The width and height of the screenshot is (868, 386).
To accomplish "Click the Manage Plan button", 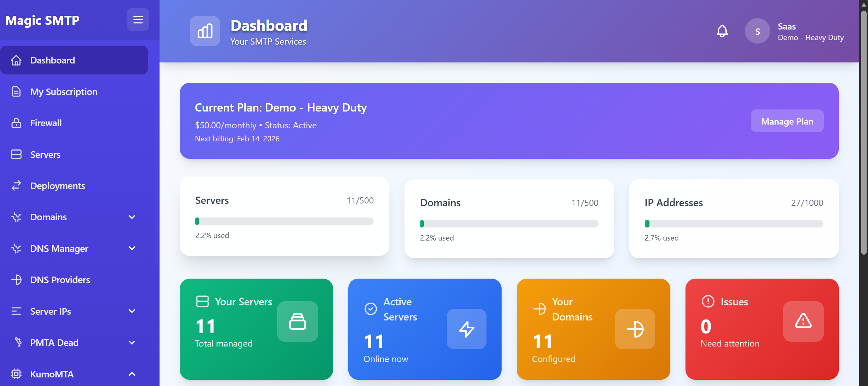I will 787,121.
